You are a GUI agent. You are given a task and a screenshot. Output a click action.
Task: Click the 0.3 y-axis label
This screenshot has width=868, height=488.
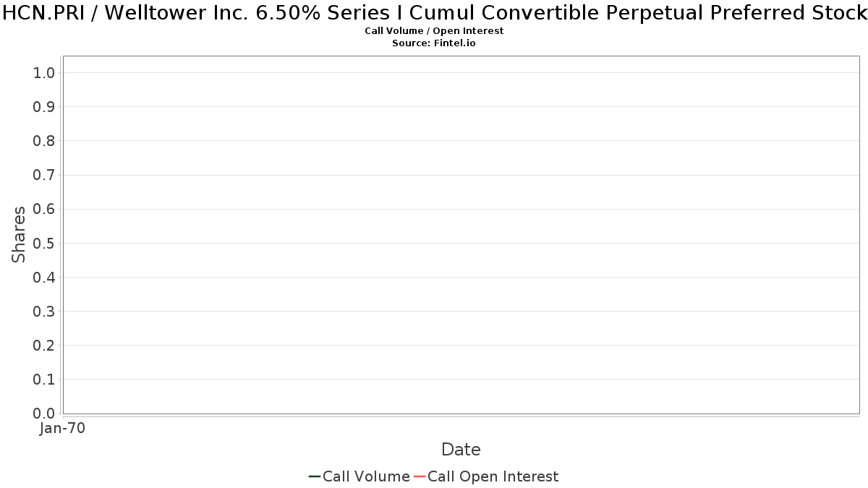click(44, 312)
